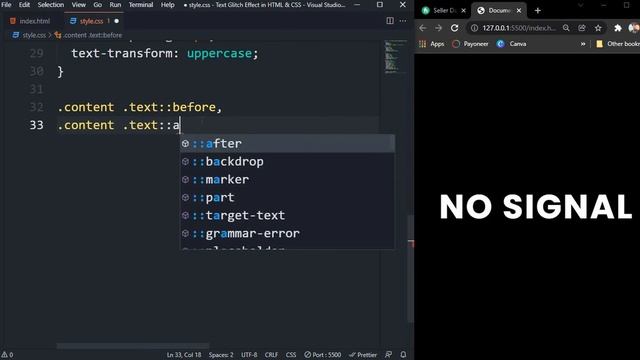640x360 pixels.
Task: Go forward in the browser
Action: point(438,28)
